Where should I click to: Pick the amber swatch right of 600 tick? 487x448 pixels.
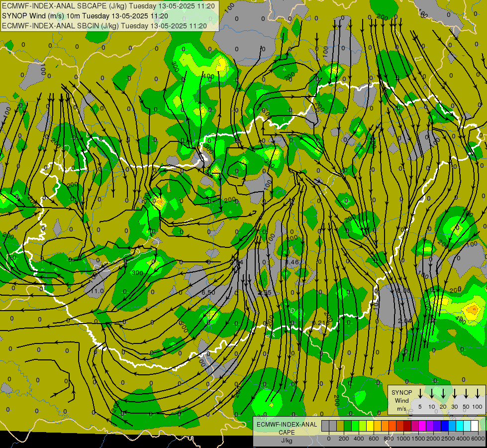(x=378, y=426)
